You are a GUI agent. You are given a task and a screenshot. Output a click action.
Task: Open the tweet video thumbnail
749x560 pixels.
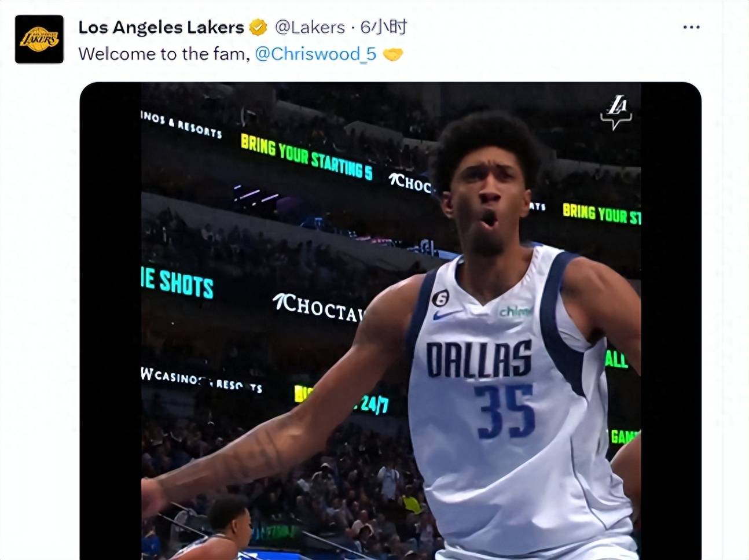[391, 321]
